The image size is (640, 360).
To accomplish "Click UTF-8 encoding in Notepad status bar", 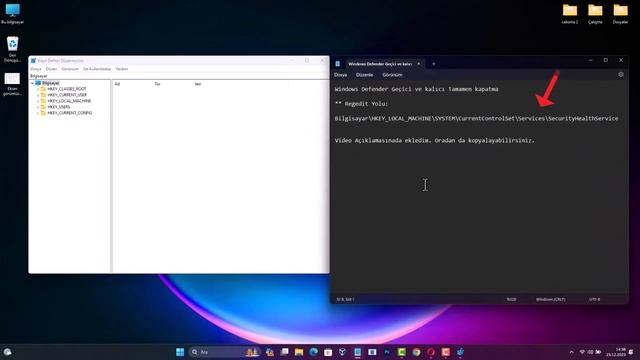I will [x=594, y=300].
